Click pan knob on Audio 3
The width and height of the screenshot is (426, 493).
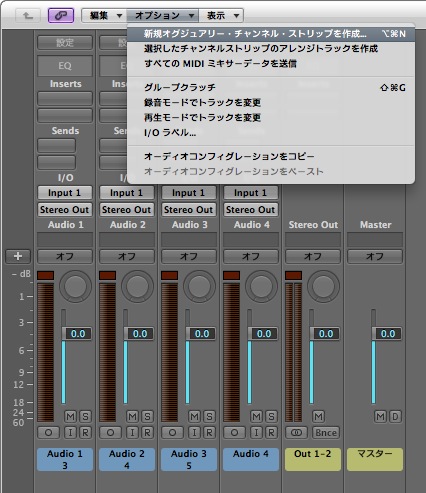coord(199,286)
